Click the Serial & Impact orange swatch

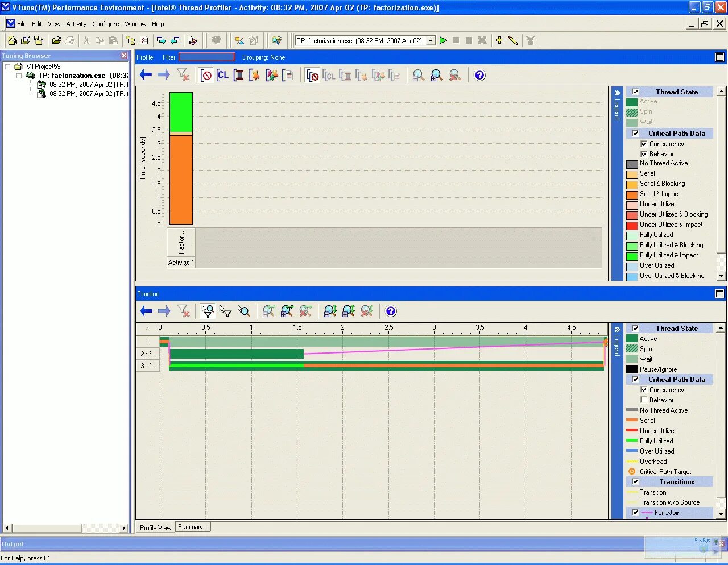point(632,194)
